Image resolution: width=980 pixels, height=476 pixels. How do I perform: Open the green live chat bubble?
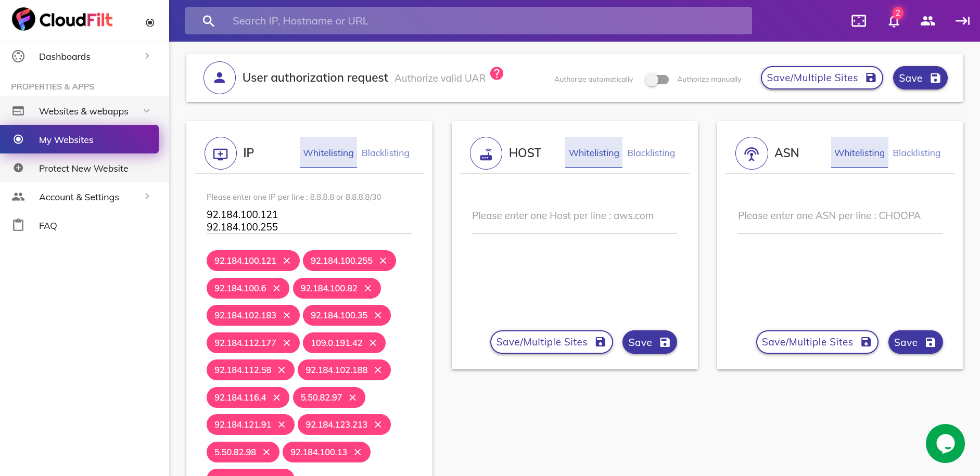(x=945, y=443)
